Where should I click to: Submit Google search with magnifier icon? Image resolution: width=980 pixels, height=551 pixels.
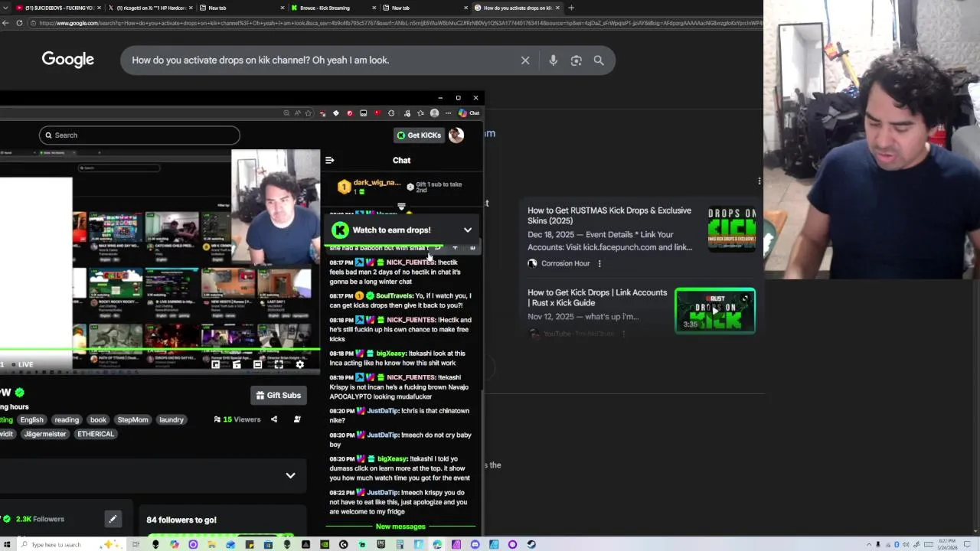(599, 60)
